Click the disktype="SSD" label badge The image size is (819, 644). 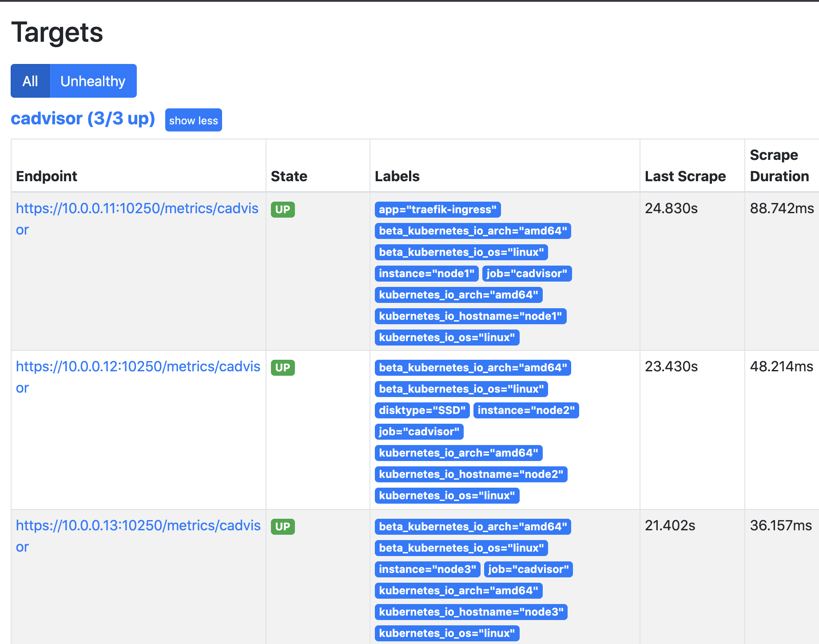click(x=422, y=410)
